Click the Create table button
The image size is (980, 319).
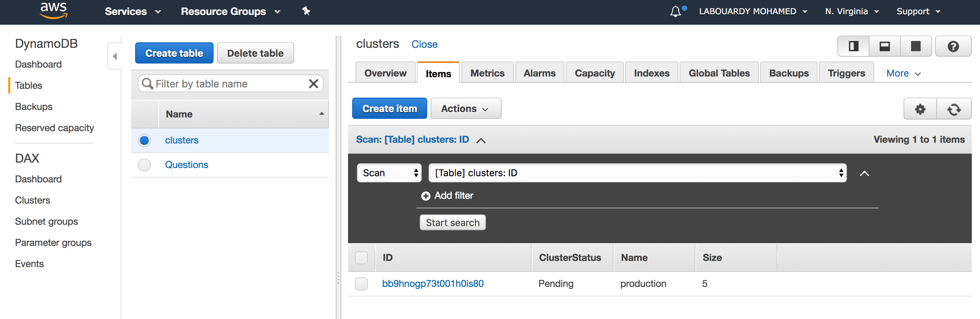coord(174,53)
